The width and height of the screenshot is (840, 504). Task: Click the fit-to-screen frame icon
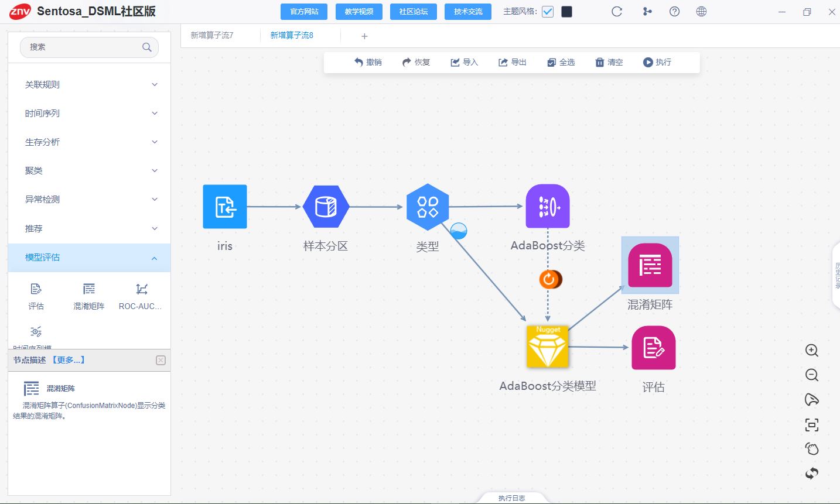pyautogui.click(x=812, y=425)
